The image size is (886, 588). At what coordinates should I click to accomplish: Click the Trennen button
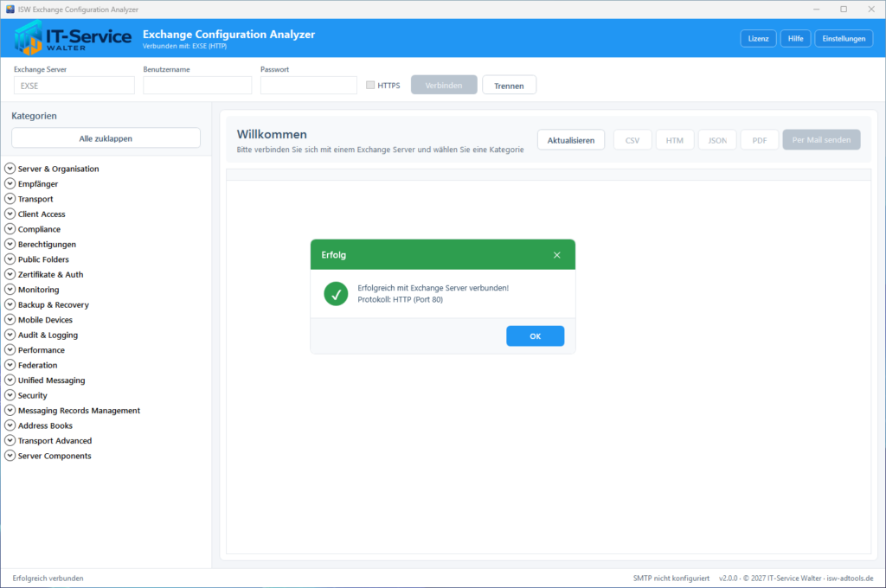[x=509, y=86]
